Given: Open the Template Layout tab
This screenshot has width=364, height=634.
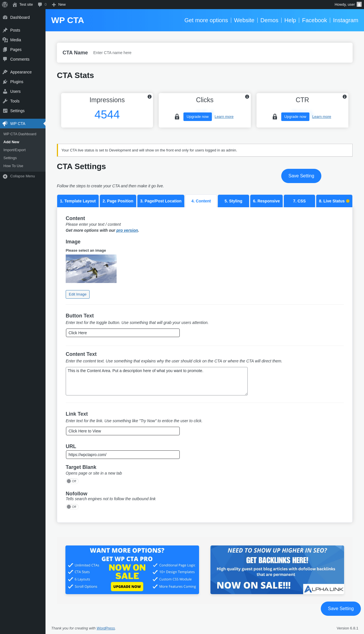Looking at the screenshot, I should click(78, 201).
